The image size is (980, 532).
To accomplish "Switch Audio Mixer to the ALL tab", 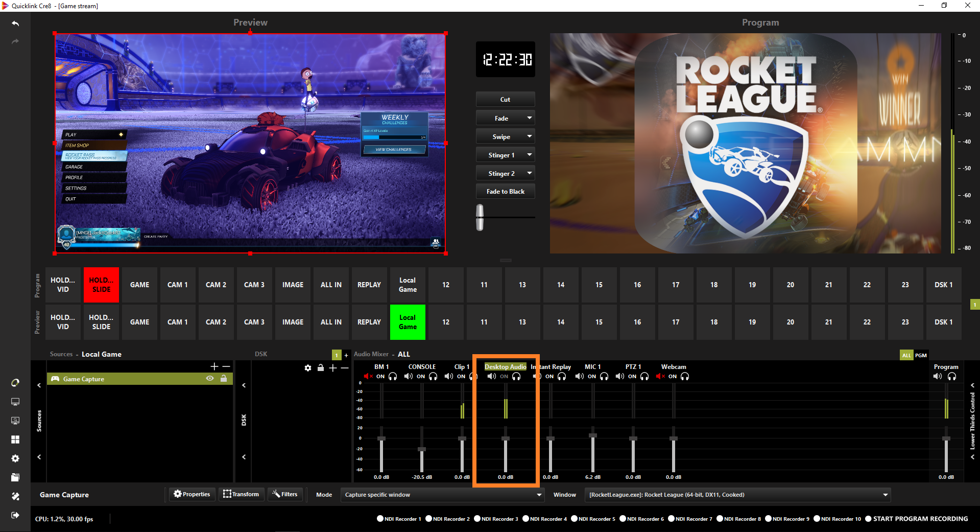I will pos(906,355).
